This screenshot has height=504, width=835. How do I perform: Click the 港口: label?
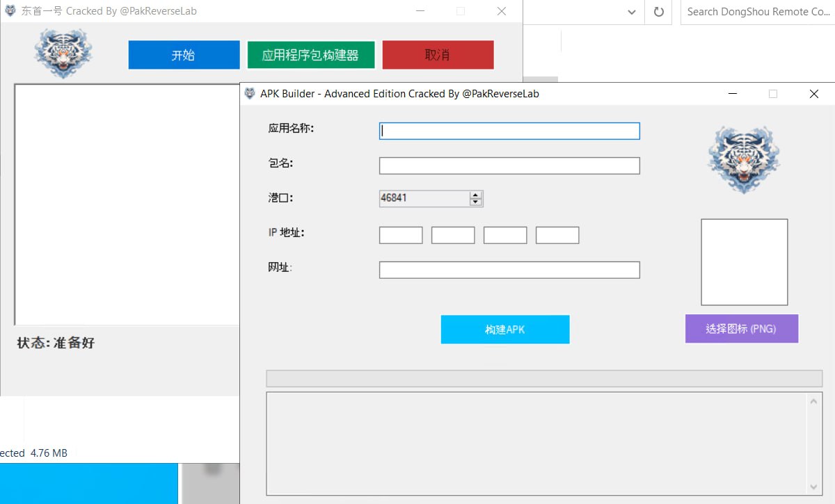[x=280, y=198]
